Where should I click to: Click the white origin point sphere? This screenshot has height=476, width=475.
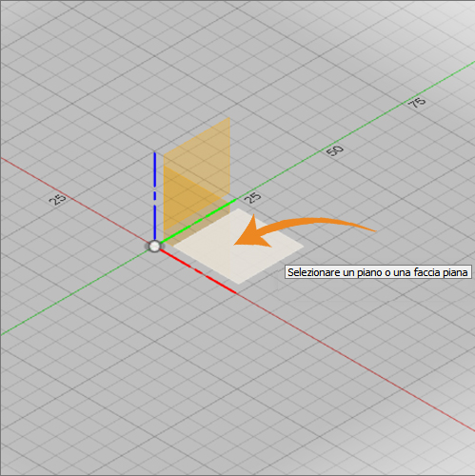pos(154,247)
